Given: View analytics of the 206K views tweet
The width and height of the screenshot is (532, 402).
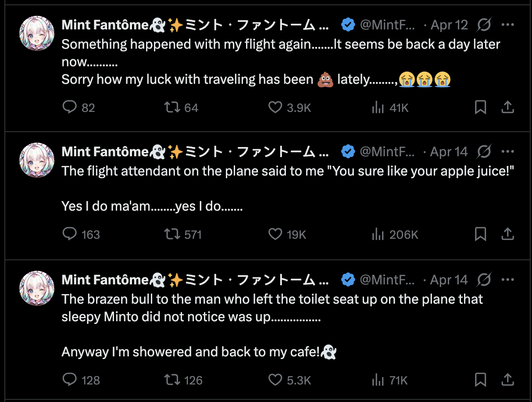Looking at the screenshot, I should 378,234.
